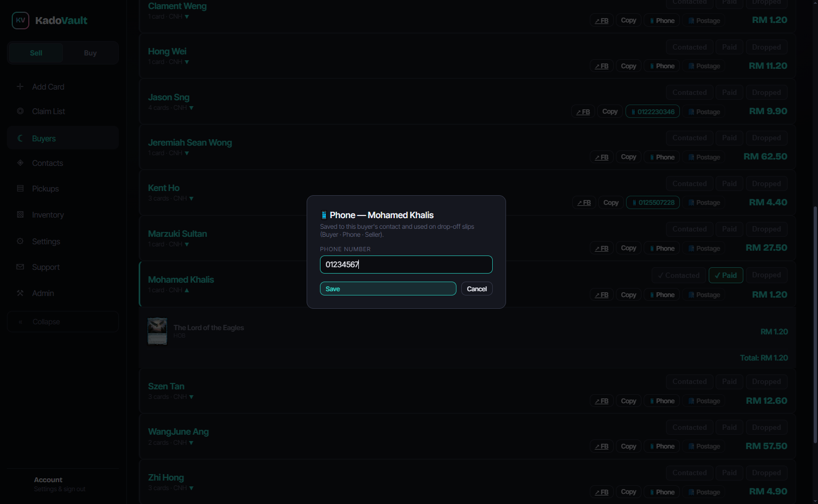The height and width of the screenshot is (504, 818).
Task: Copy details for Marzuki Sultan
Action: pos(629,248)
